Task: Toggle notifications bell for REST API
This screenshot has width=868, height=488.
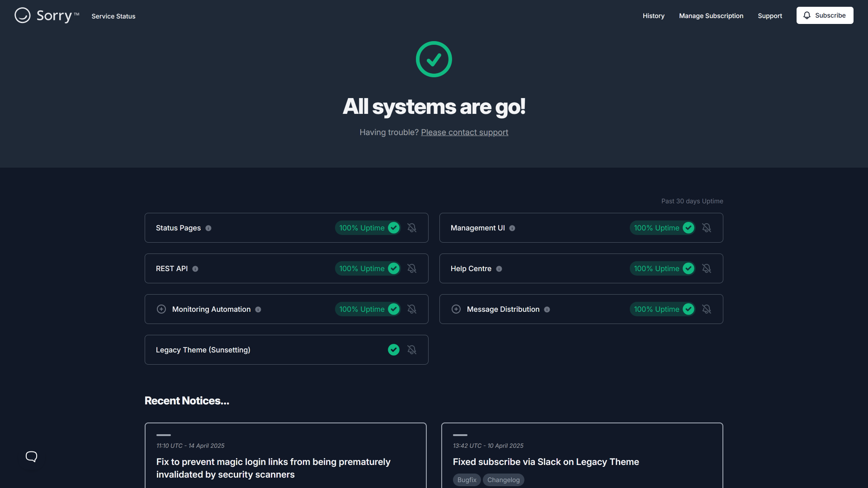Action: pyautogui.click(x=412, y=268)
